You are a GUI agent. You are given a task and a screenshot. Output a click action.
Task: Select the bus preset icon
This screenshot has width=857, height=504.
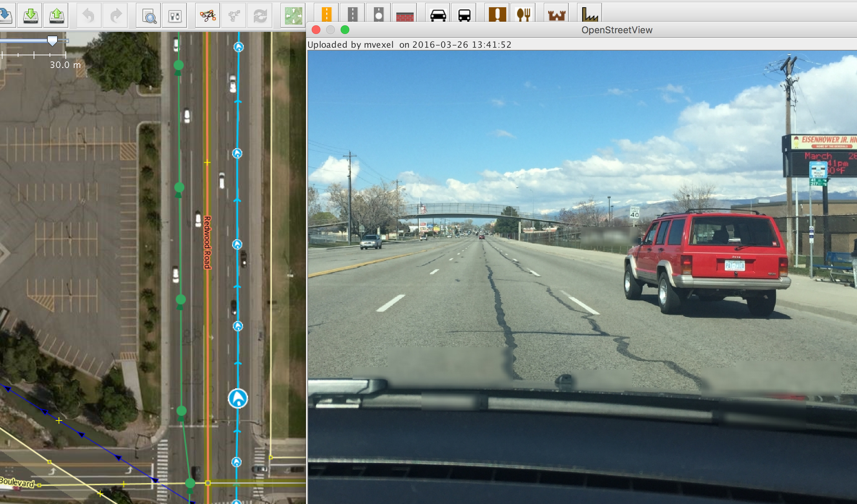[464, 14]
